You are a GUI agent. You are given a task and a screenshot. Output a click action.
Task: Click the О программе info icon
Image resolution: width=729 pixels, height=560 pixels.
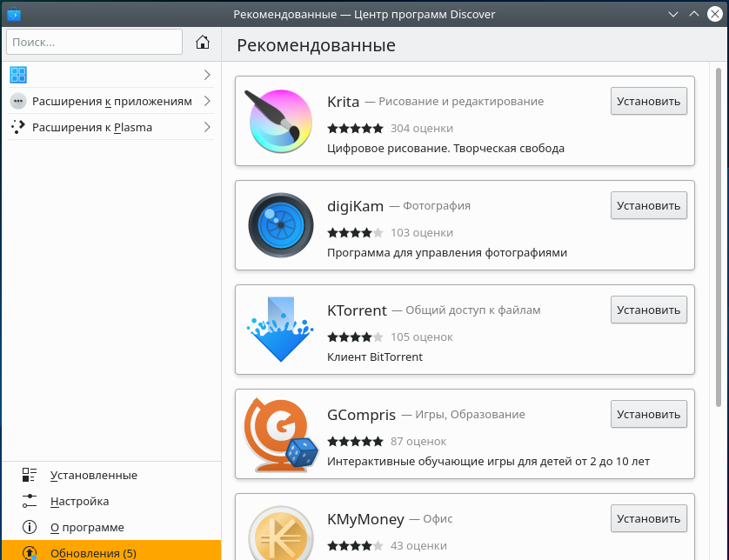(30, 527)
